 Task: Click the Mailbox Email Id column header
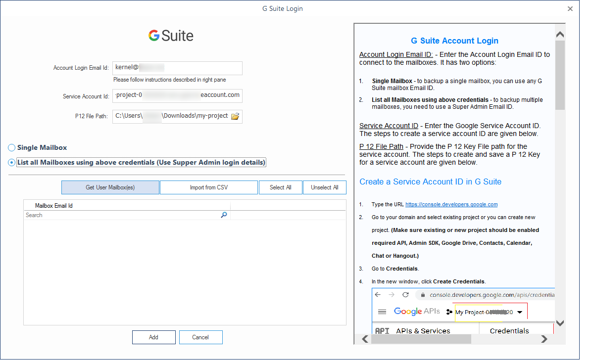click(x=127, y=206)
